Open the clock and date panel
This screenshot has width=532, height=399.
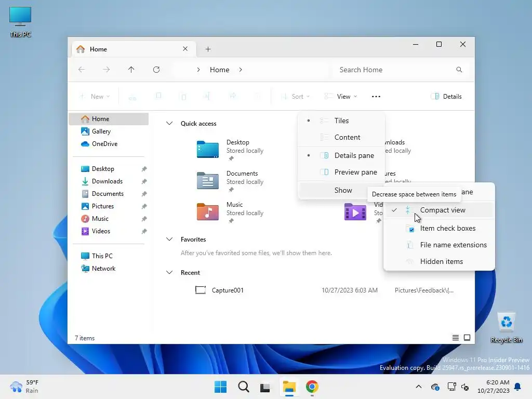click(x=493, y=387)
